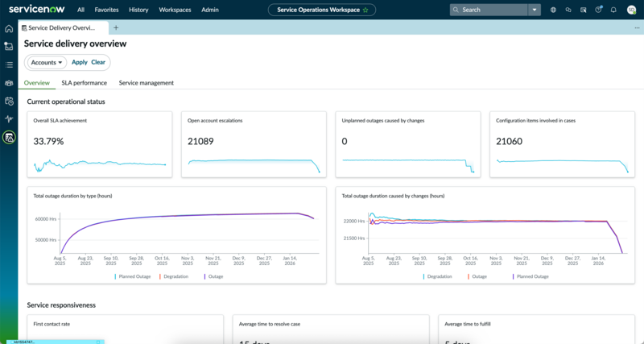Click the 33.79% SLA value

pyautogui.click(x=48, y=141)
